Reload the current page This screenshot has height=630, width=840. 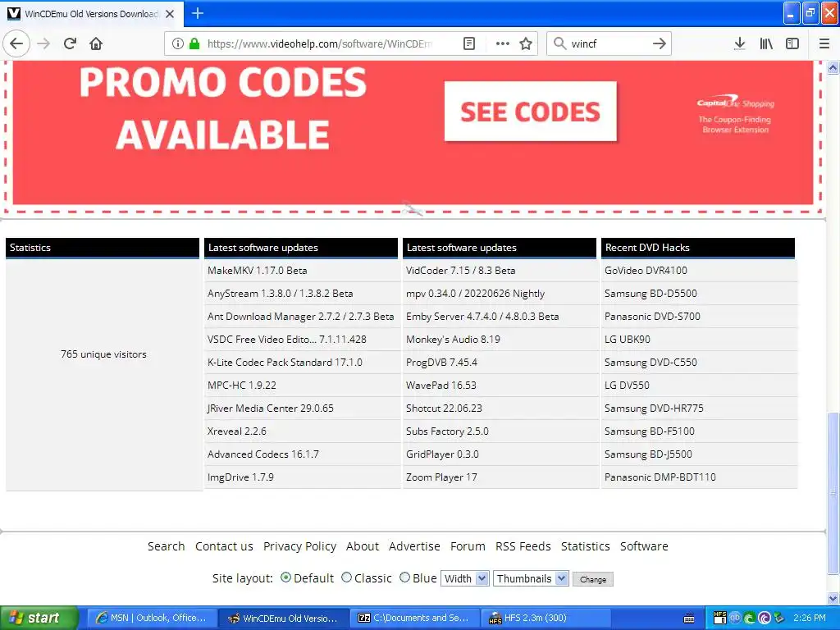[70, 43]
